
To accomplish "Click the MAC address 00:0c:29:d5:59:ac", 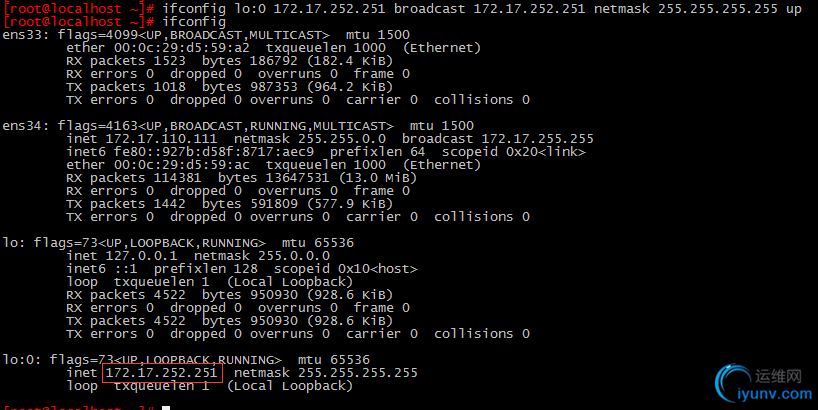I will coord(182,165).
